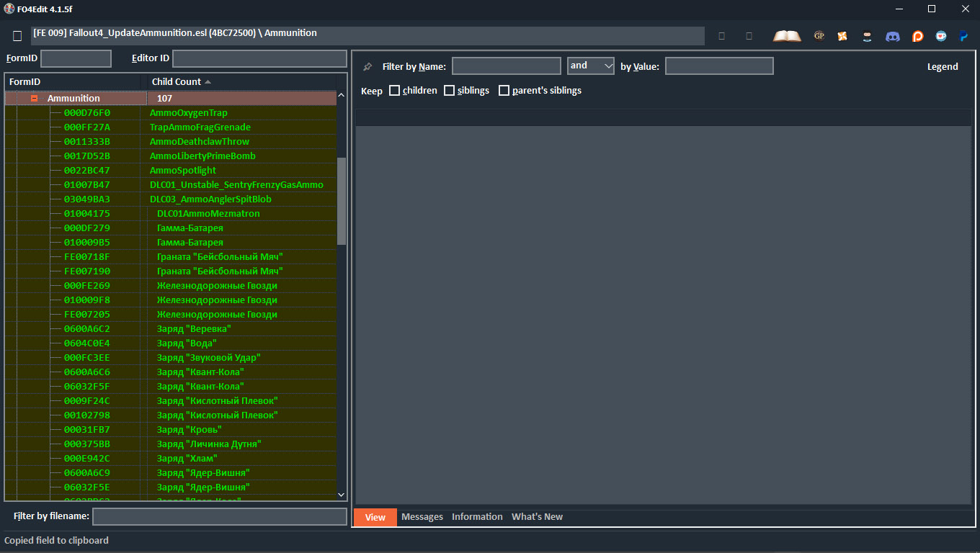Open the Patreon icon

point(917,36)
